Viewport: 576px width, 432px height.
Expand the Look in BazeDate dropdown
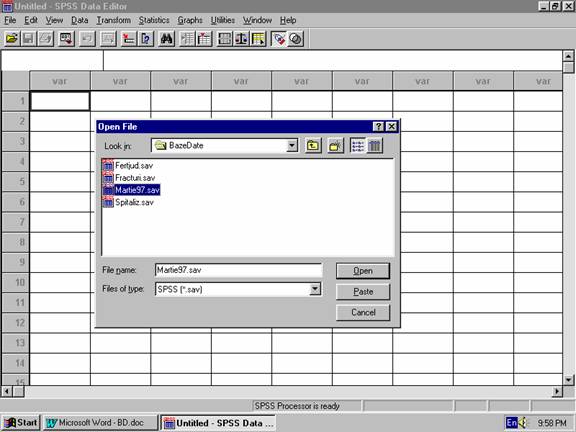click(292, 146)
